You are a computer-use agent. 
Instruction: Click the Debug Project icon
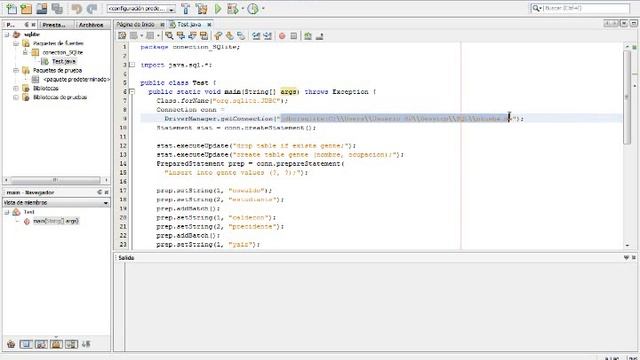(x=233, y=9)
